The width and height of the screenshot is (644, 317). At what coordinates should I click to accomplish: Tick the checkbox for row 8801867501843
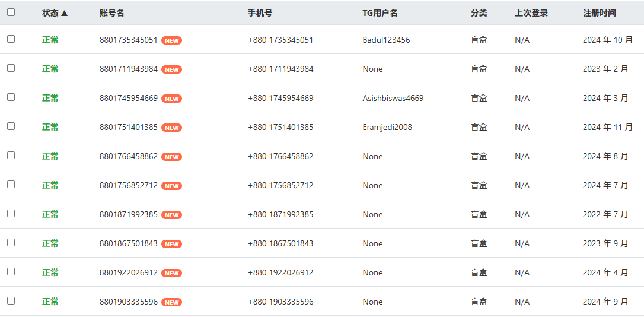point(11,243)
